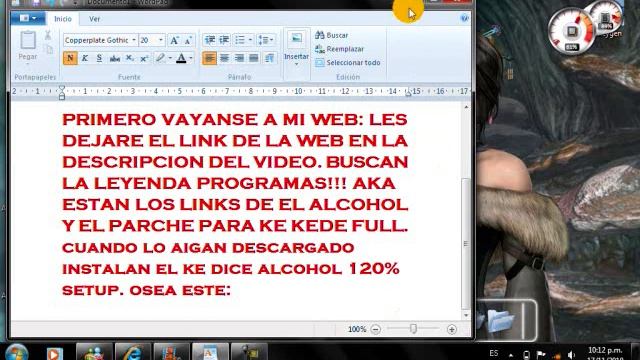640x360 pixels.
Task: Click the Action Center flag icon
Action: click(541, 355)
